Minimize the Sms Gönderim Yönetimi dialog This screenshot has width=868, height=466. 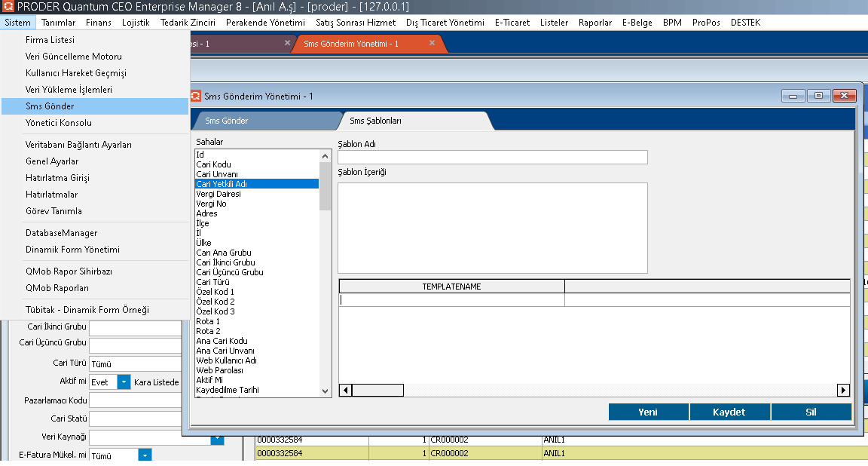click(x=793, y=96)
